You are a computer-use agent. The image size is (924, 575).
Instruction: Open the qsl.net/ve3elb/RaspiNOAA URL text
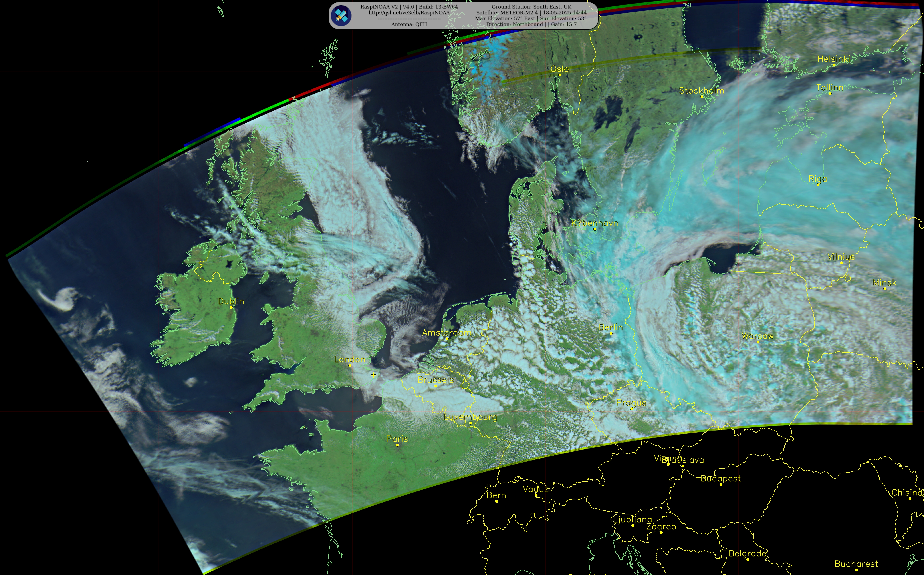click(x=409, y=13)
